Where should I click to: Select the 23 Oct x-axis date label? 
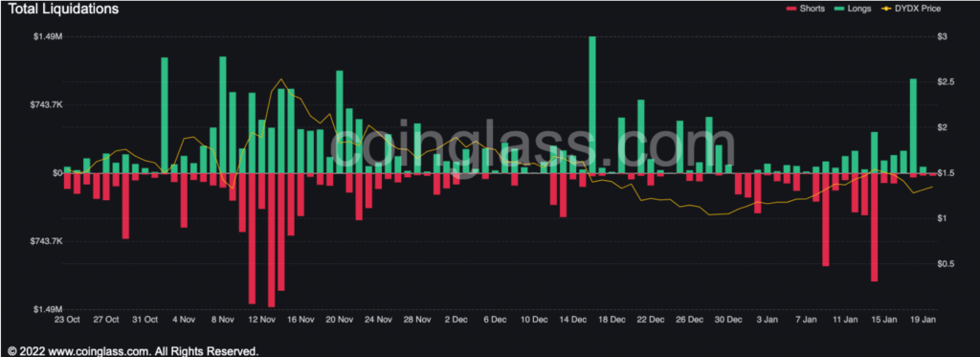point(67,320)
